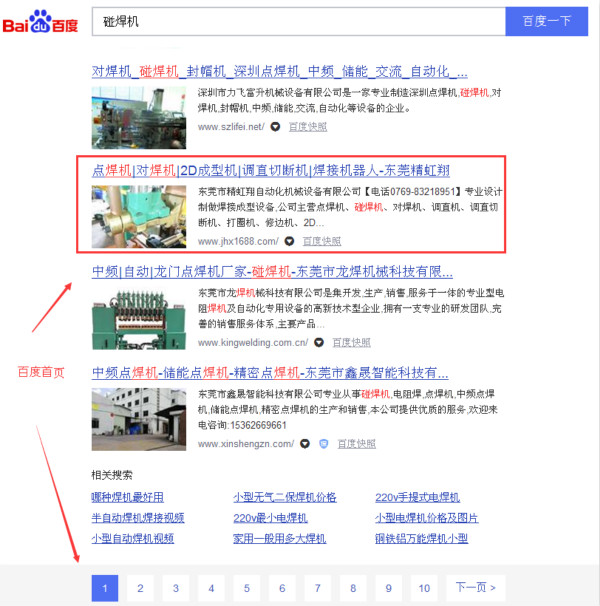Click 百度快照 for the szlifei.net result
Viewport: 600px width, 606px height.
pyautogui.click(x=308, y=127)
